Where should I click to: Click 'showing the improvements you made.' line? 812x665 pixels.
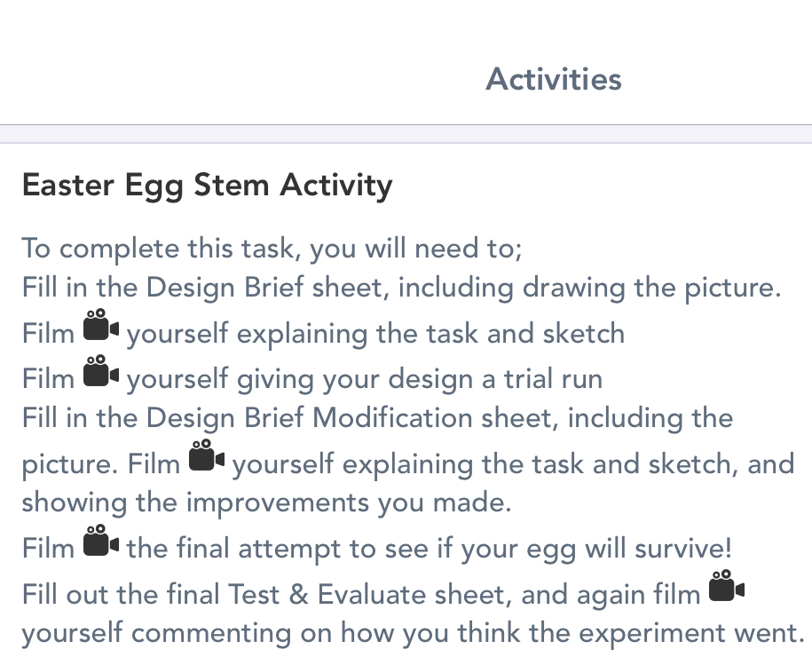266,503
